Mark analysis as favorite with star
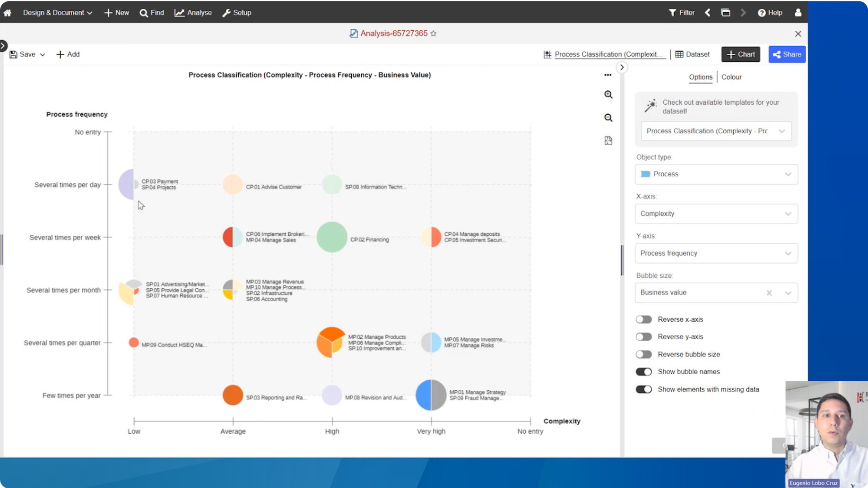Image resolution: width=868 pixels, height=488 pixels. [x=433, y=34]
